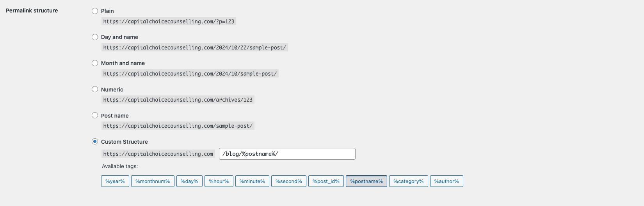This screenshot has width=644, height=206.
Task: Click the %second% tag button
Action: click(x=289, y=181)
